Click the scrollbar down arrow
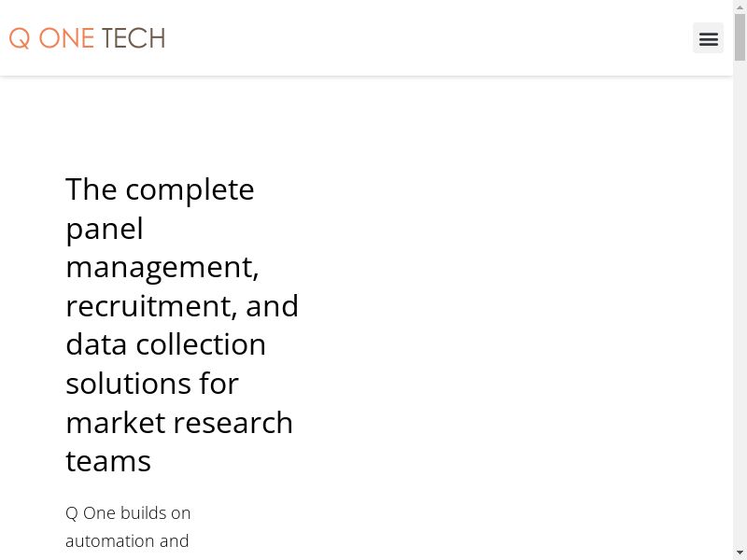Viewport: 747px width, 560px height. [740, 553]
